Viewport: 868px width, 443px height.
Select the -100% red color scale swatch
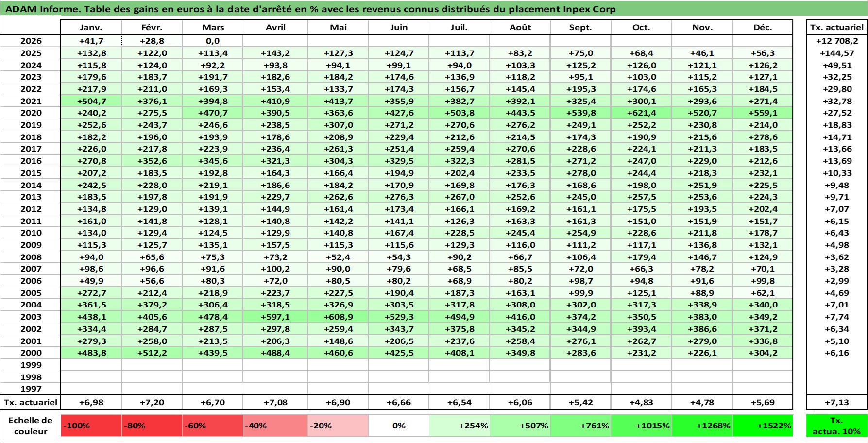(x=91, y=426)
